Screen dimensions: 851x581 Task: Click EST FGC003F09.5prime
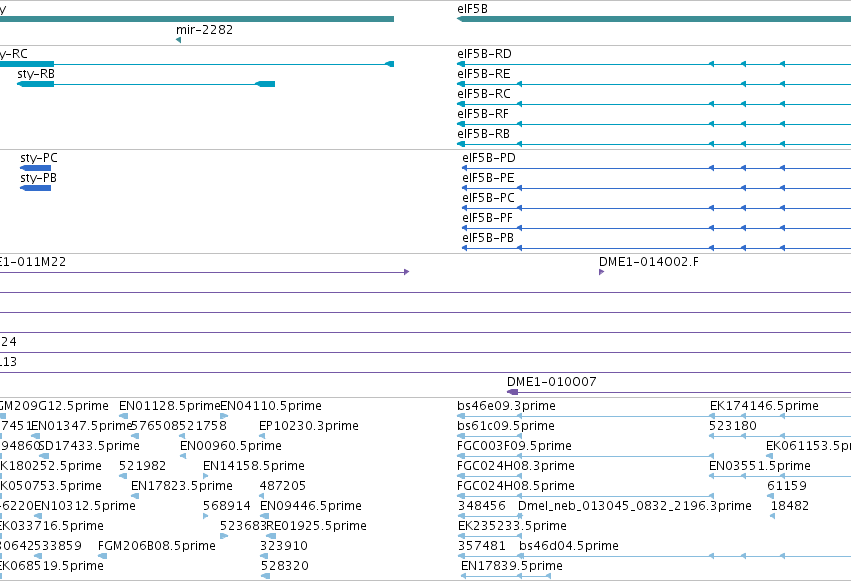pyautogui.click(x=514, y=446)
